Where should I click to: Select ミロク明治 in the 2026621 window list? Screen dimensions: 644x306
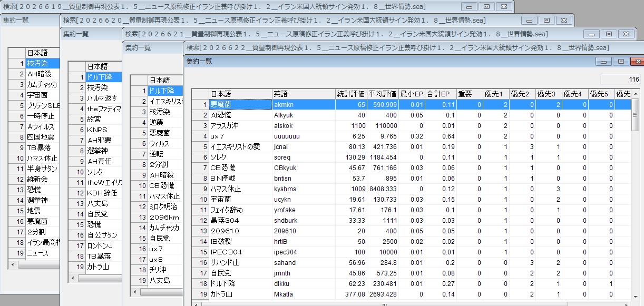click(x=165, y=206)
